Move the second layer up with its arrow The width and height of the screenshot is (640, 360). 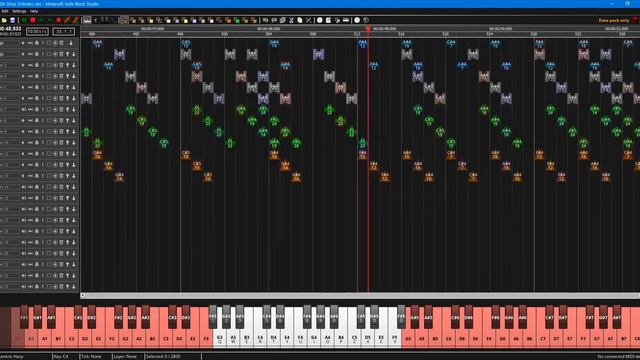click(x=67, y=54)
